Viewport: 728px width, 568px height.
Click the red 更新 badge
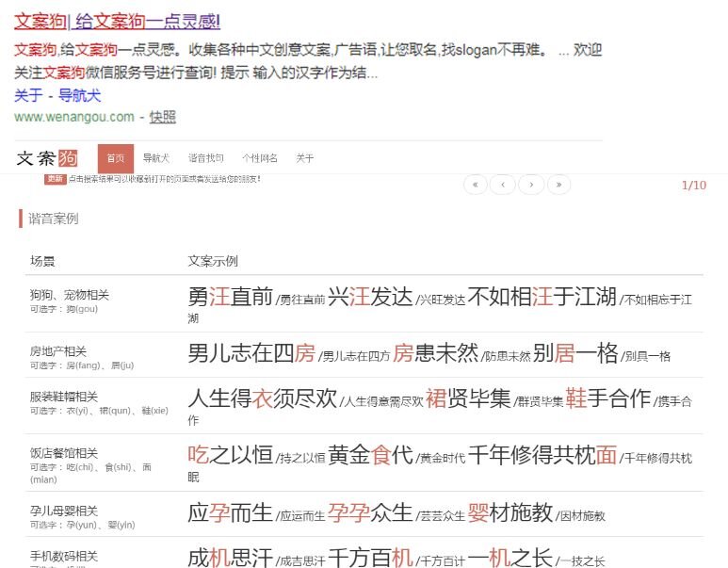[56, 178]
